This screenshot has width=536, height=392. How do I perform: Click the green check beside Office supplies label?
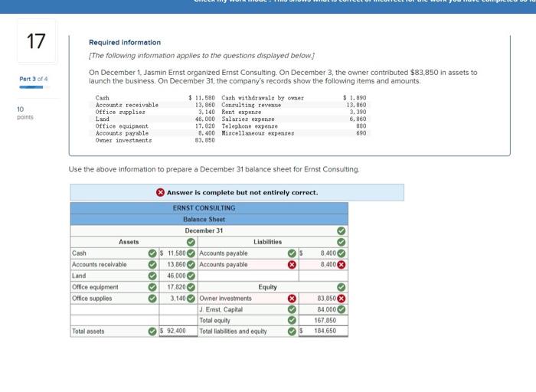pyautogui.click(x=152, y=299)
